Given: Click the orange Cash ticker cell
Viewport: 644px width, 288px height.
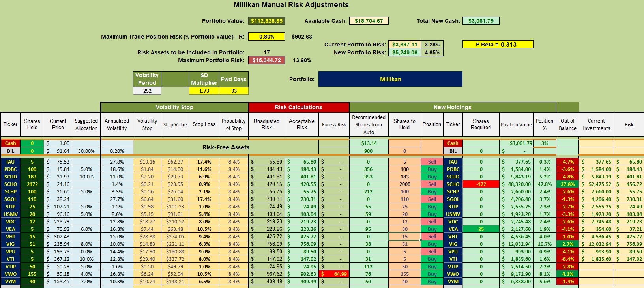Looking at the screenshot, I should 11,143.
